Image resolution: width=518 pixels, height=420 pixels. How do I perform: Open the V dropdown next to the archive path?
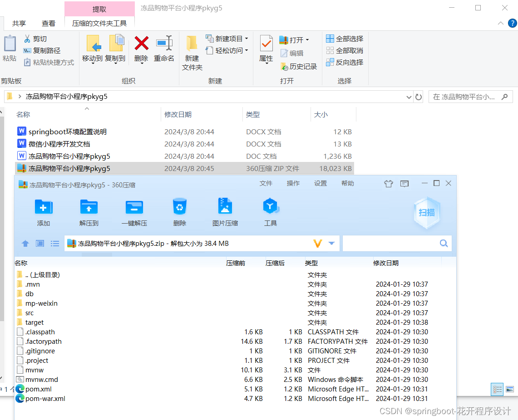(331, 243)
